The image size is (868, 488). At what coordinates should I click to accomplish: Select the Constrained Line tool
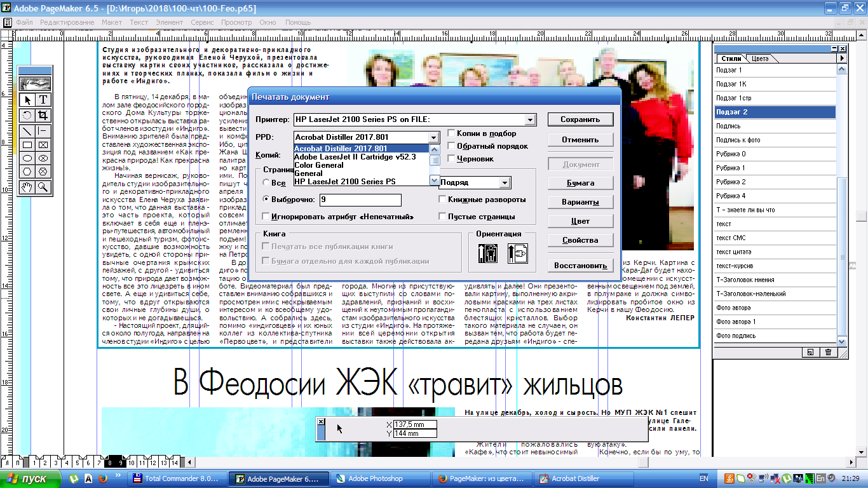[x=43, y=131]
